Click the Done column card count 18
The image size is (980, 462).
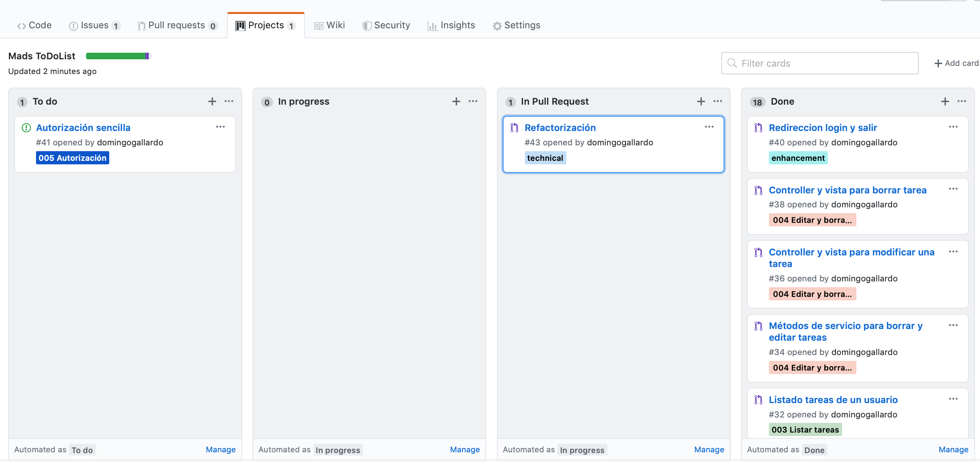click(757, 102)
